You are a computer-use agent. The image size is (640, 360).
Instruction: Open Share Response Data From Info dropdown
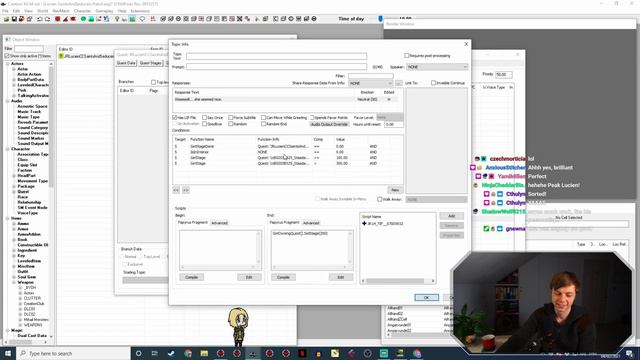coord(371,83)
